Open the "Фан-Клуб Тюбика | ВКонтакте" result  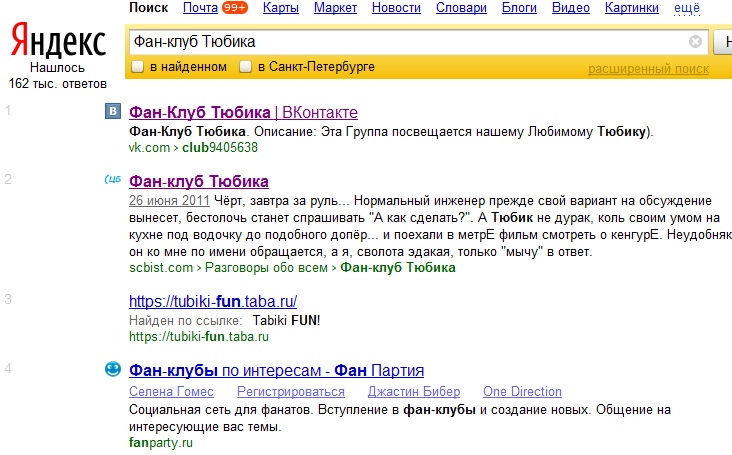243,112
